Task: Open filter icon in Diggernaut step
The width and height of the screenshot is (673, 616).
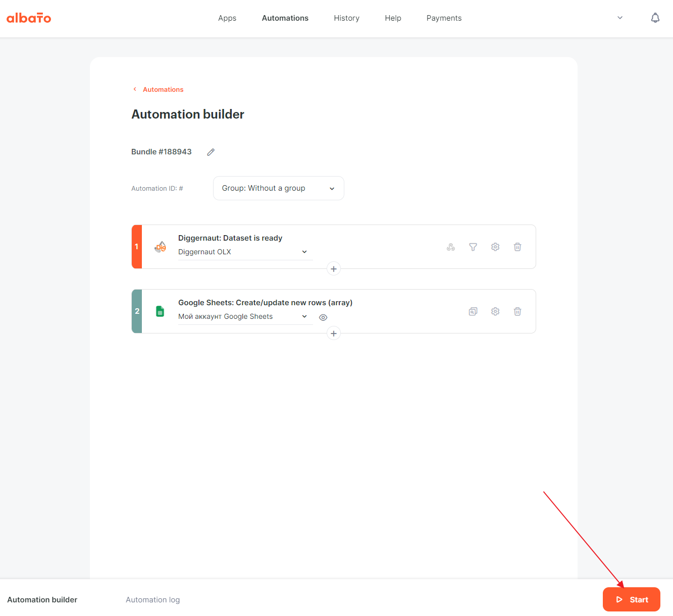Action: [473, 247]
